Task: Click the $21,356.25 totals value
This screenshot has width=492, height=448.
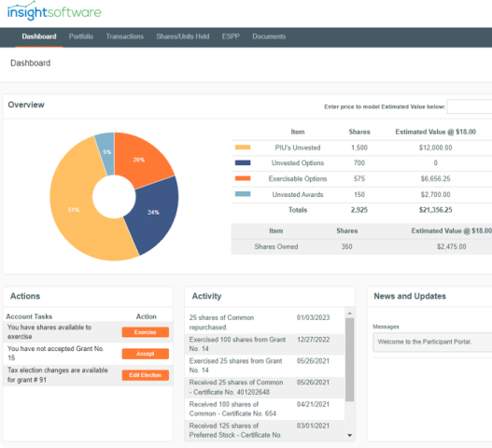Action: [436, 210]
